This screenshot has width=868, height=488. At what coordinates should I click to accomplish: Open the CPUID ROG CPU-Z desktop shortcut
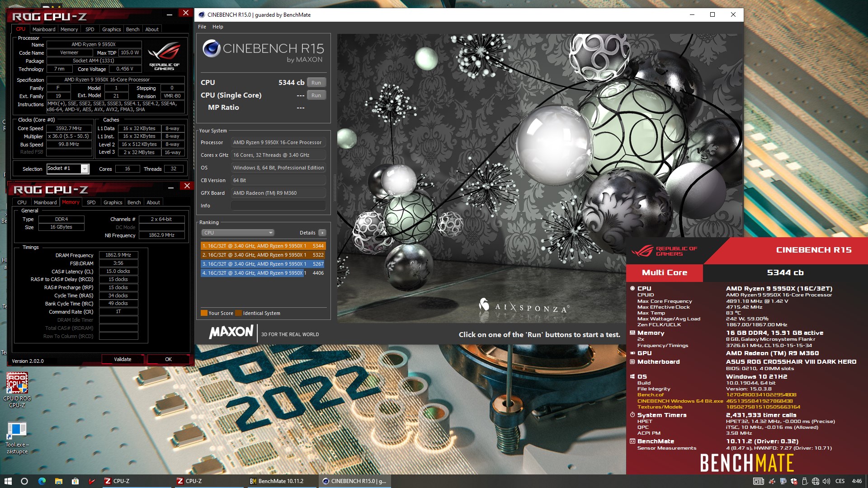tap(17, 390)
